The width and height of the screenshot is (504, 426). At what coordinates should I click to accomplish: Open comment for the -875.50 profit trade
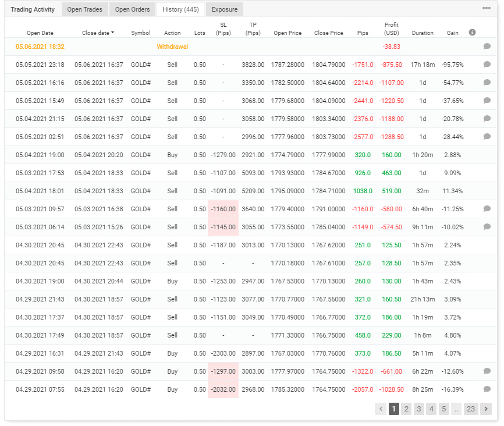(x=487, y=64)
